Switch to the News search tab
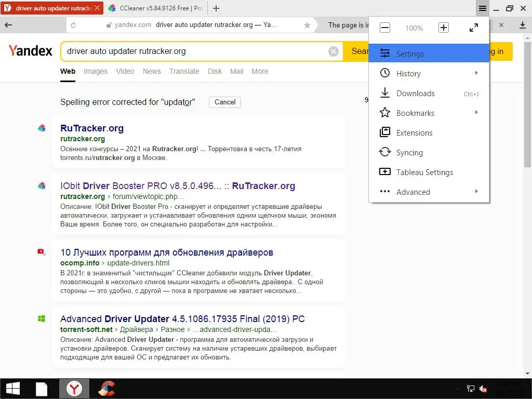This screenshot has width=532, height=399. point(152,71)
